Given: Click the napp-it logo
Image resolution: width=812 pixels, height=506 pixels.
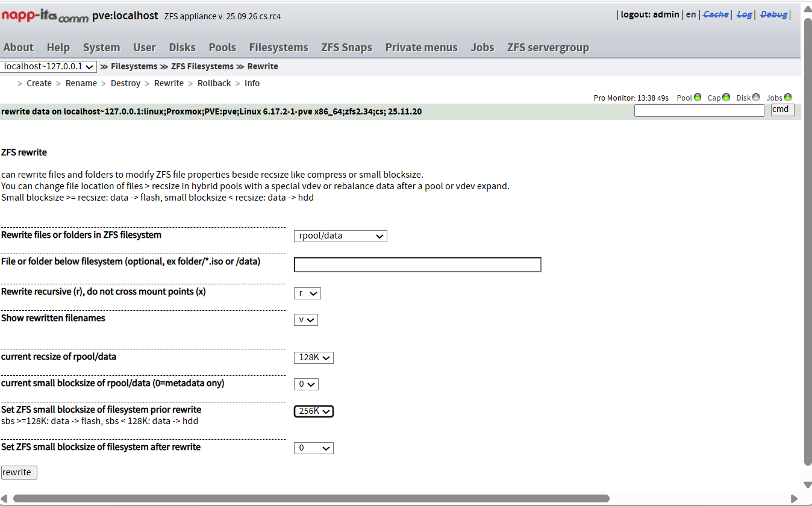Looking at the screenshot, I should coord(45,16).
